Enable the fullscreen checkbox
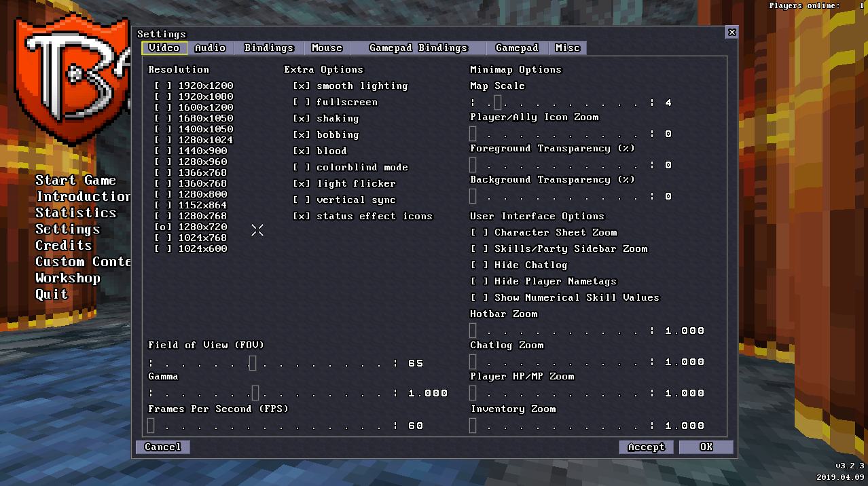The width and height of the screenshot is (868, 486). tap(302, 102)
